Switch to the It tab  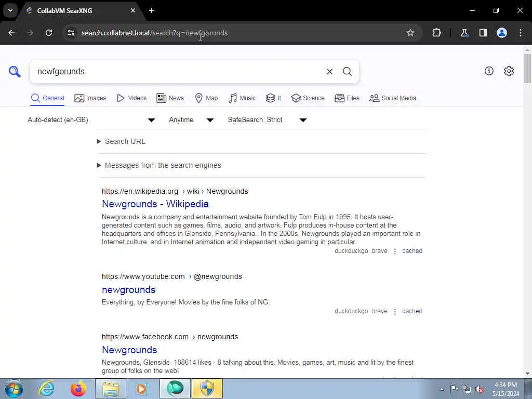(x=273, y=98)
